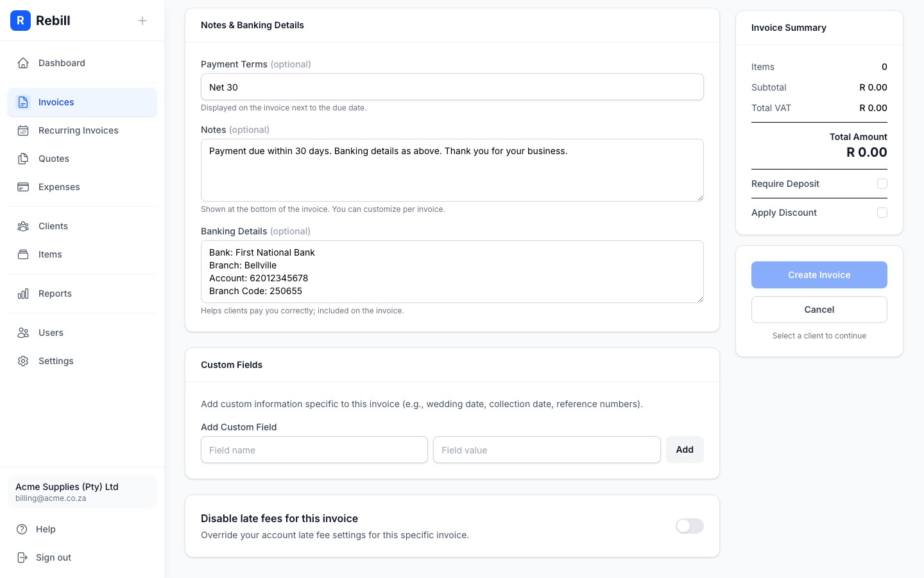
Task: Select the Invoices document icon
Action: (23, 102)
